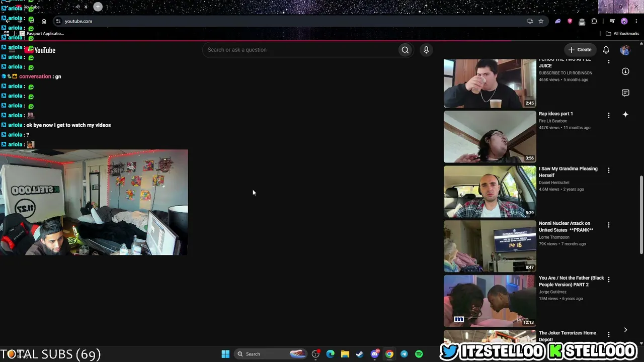Open the site information icon in address bar
The width and height of the screenshot is (644, 362).
click(58, 21)
